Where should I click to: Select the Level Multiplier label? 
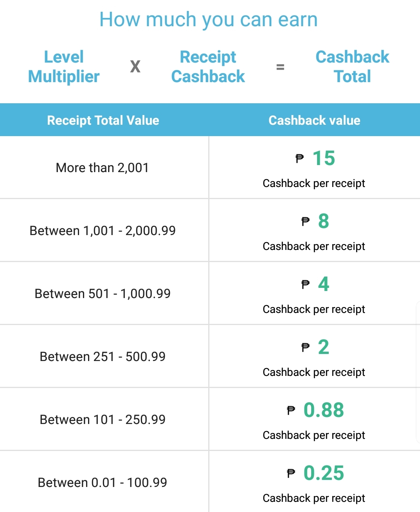coord(64,66)
